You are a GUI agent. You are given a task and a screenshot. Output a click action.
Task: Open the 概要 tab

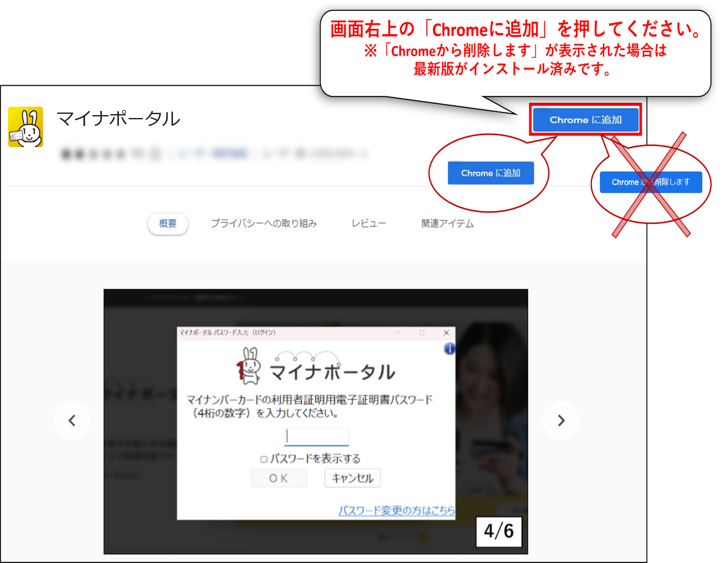[168, 223]
